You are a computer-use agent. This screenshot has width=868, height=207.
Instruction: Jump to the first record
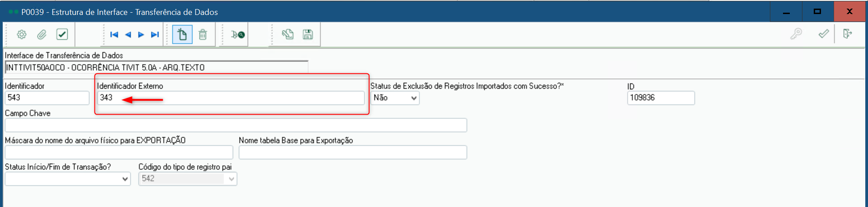tap(114, 34)
